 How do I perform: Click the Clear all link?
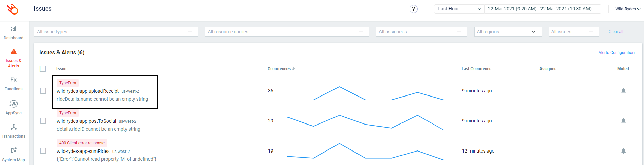coord(616,32)
